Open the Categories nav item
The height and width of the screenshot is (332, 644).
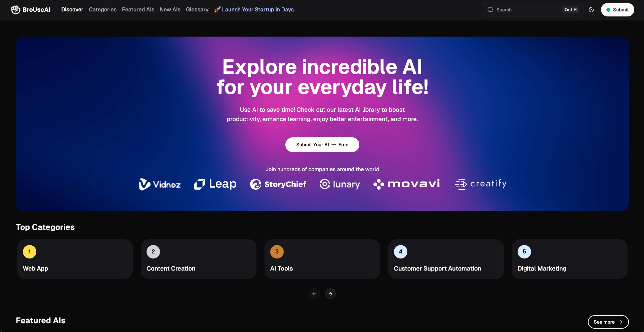point(103,10)
